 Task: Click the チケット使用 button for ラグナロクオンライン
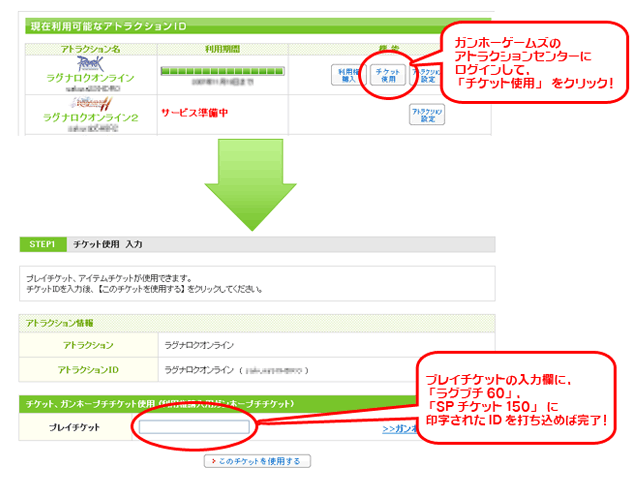pyautogui.click(x=388, y=75)
